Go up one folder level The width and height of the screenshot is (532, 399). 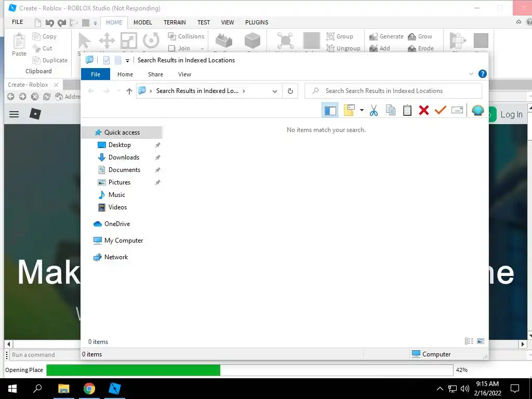[129, 91]
